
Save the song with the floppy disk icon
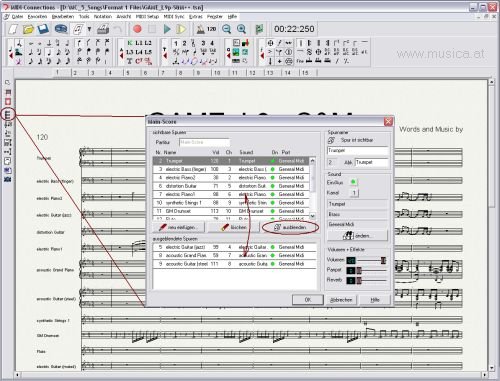coord(43,29)
